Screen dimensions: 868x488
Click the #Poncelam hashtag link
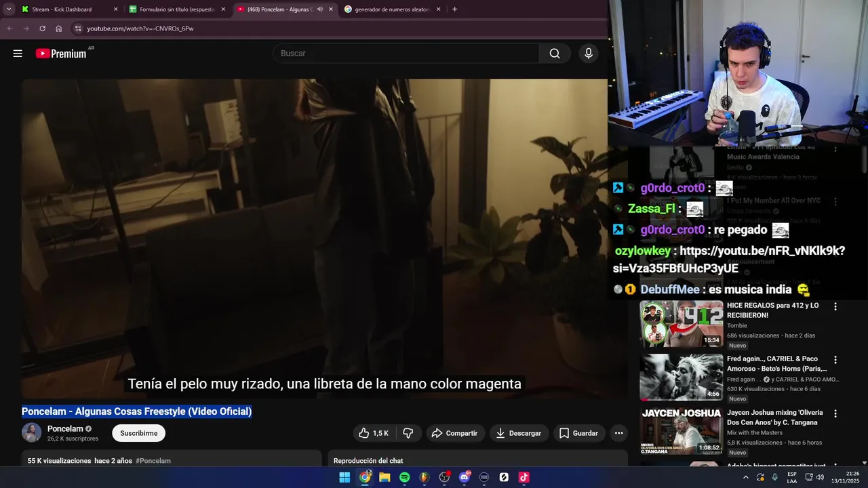pos(153,461)
